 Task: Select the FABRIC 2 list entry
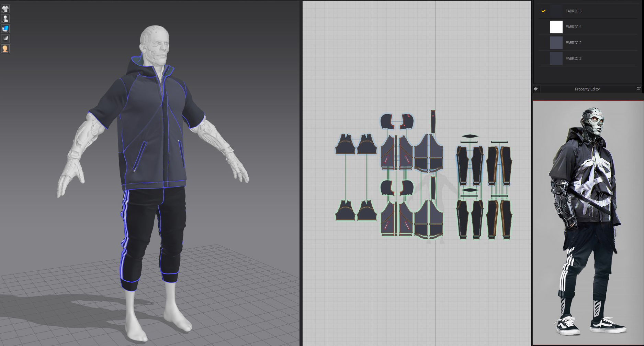(573, 43)
